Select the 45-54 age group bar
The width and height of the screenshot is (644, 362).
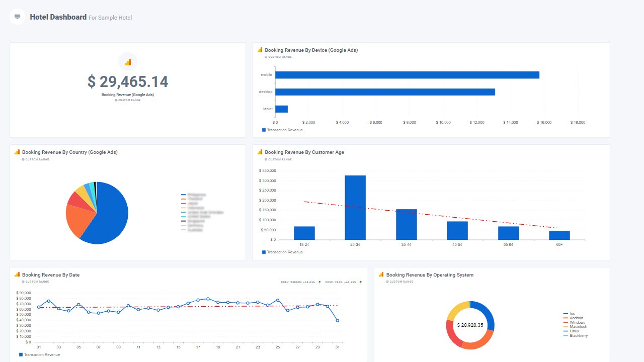tap(457, 231)
